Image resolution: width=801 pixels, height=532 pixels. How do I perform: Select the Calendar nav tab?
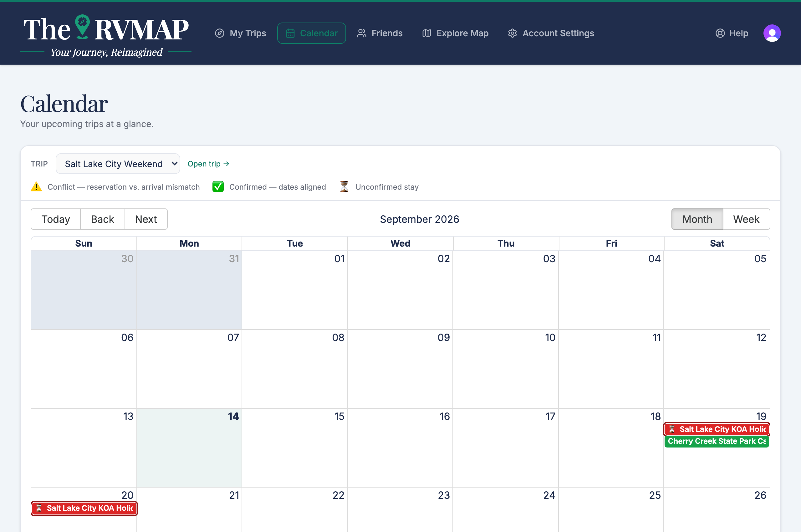click(x=311, y=33)
